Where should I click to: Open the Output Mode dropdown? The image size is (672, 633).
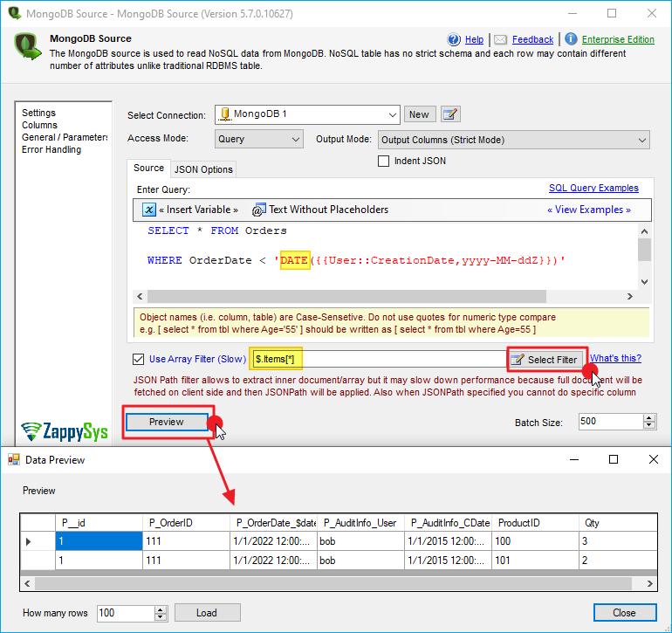[642, 140]
